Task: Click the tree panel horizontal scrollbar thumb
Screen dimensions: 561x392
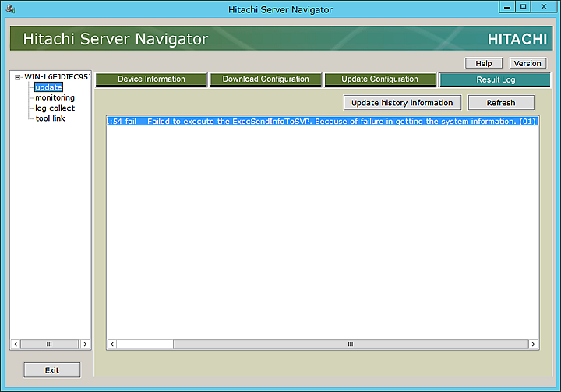Action: click(x=49, y=344)
